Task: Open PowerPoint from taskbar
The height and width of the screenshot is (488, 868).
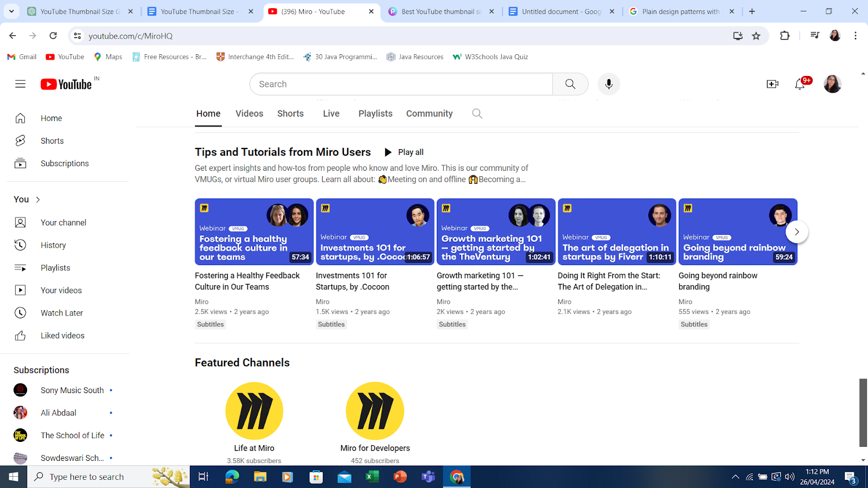Action: pos(400,477)
